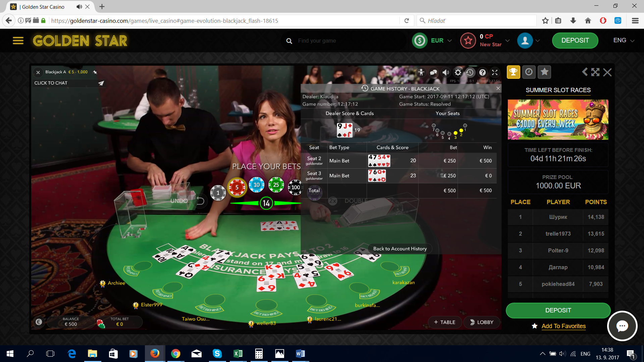Select the red 5 value chip
This screenshot has width=644, height=362.
click(237, 187)
